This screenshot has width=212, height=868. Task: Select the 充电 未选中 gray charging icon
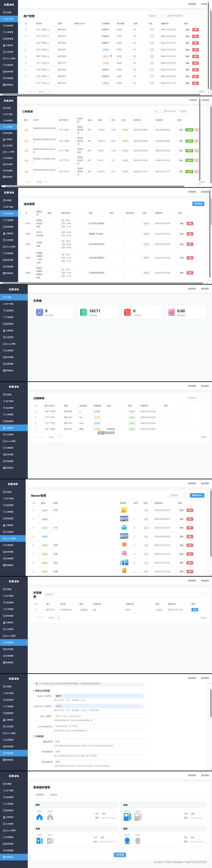[x=50, y=840]
